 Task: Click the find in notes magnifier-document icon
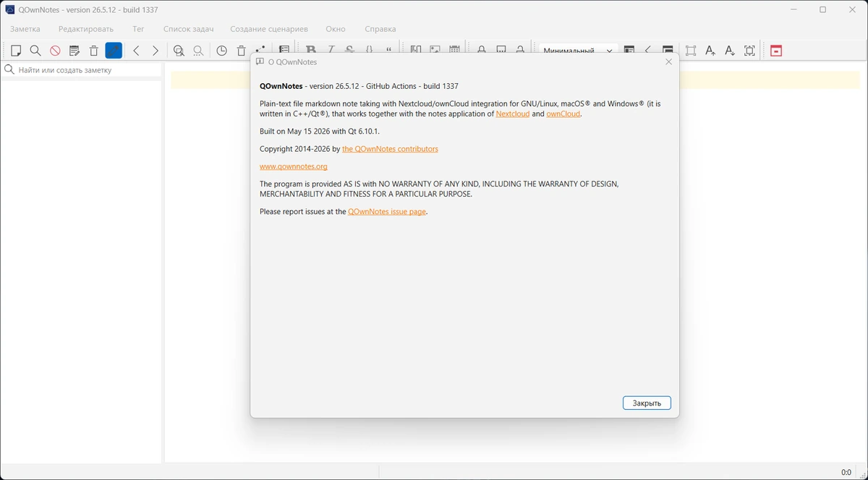[179, 51]
